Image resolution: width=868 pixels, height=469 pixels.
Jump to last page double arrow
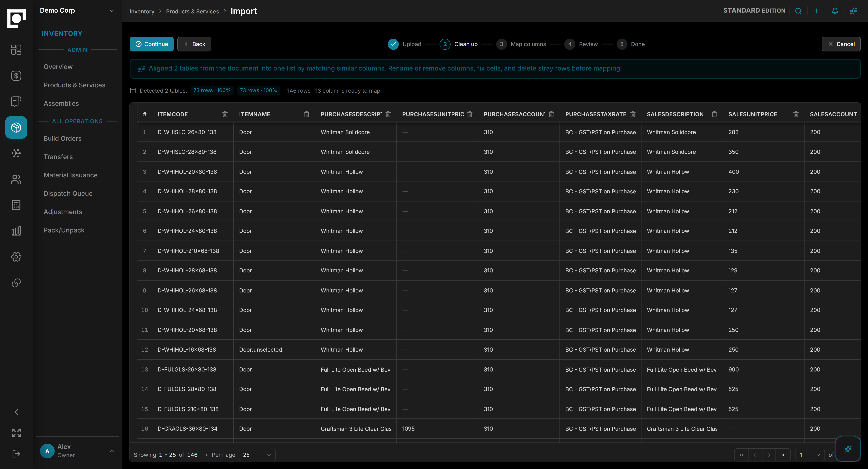[783, 455]
